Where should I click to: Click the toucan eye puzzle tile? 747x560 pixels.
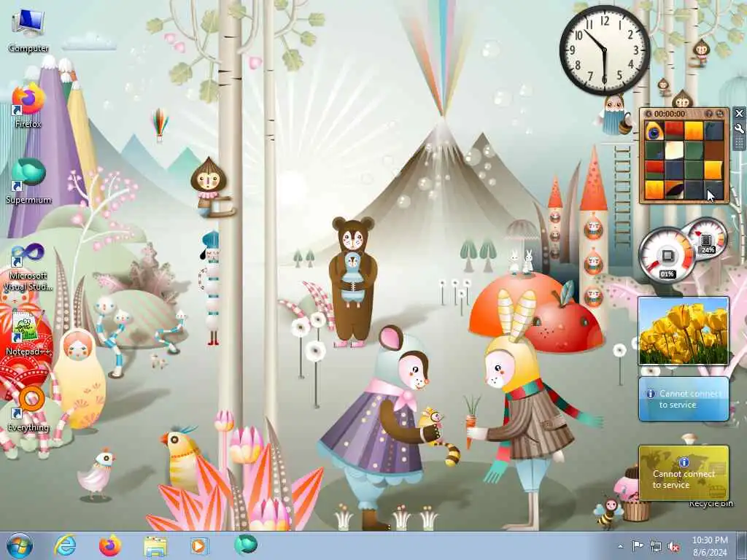[654, 131]
